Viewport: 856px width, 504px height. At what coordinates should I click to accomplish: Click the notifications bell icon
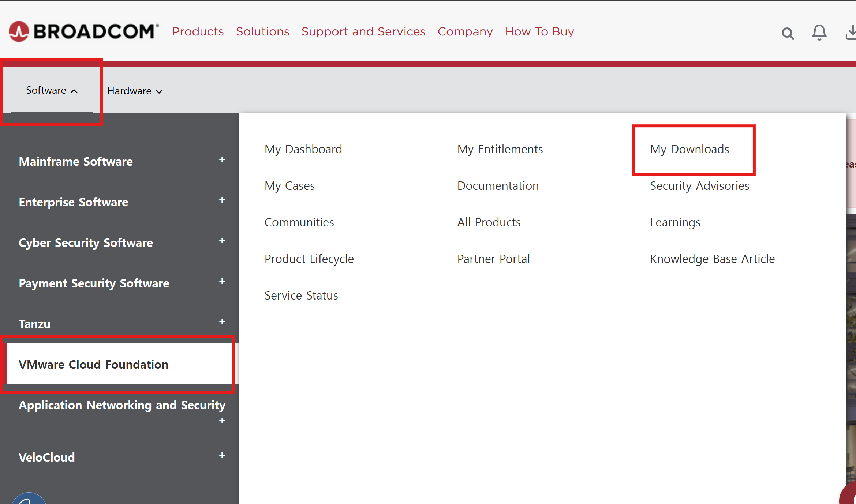coord(819,33)
